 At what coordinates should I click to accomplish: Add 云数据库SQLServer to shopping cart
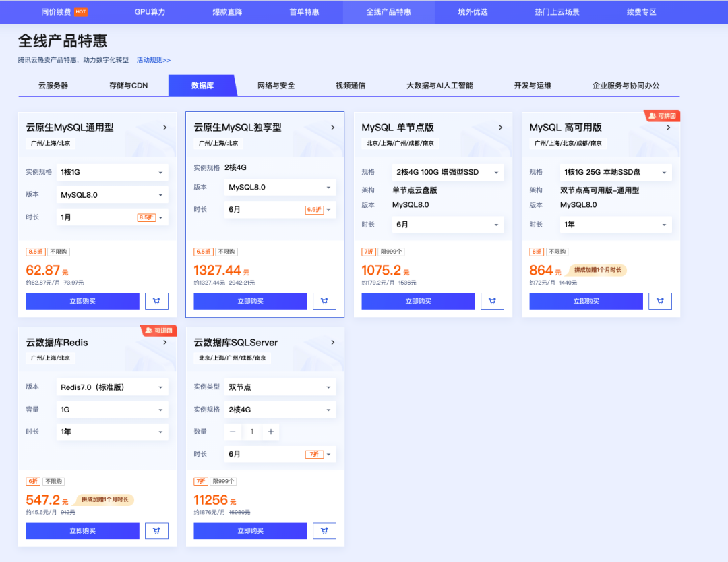pos(324,531)
